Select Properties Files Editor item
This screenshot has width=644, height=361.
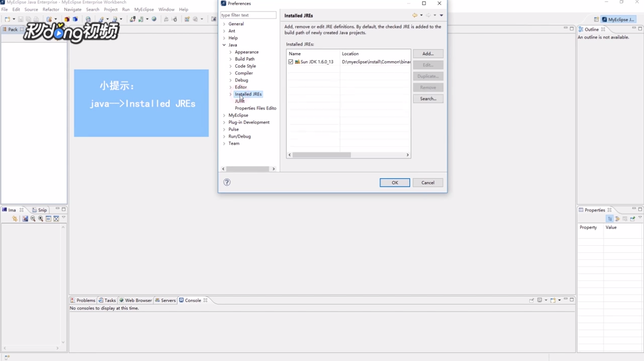click(255, 108)
